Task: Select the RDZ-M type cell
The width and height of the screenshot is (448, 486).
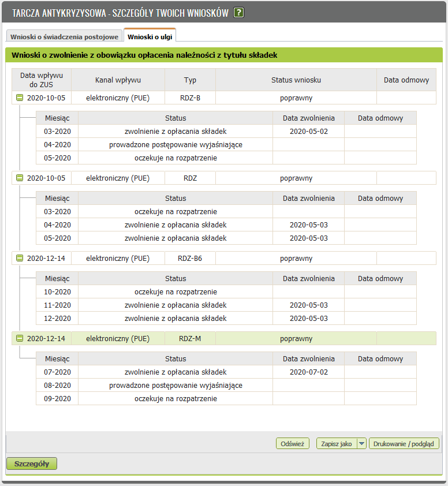Action: (x=190, y=338)
